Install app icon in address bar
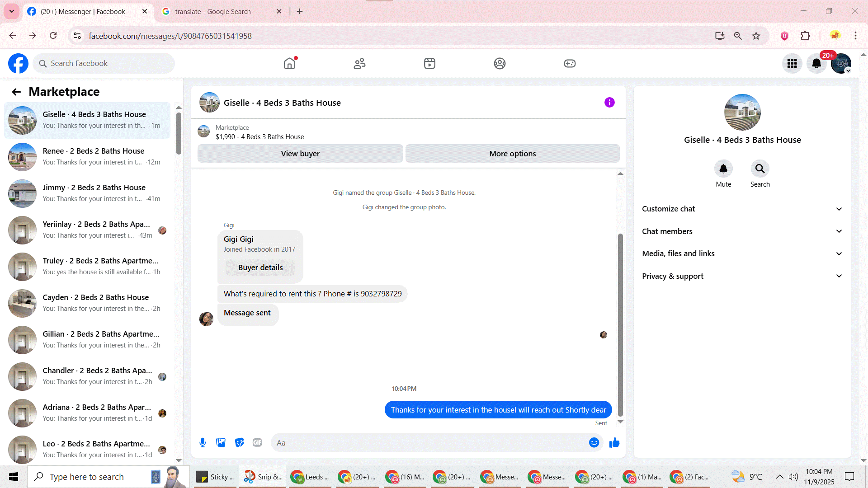The width and height of the screenshot is (868, 488). pos(720,36)
